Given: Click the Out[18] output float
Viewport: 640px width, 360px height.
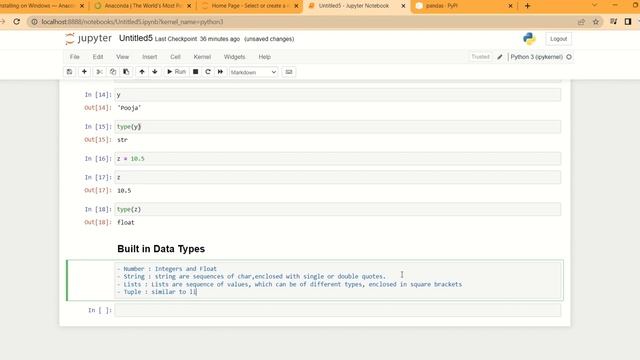Looking at the screenshot, I should tap(126, 222).
